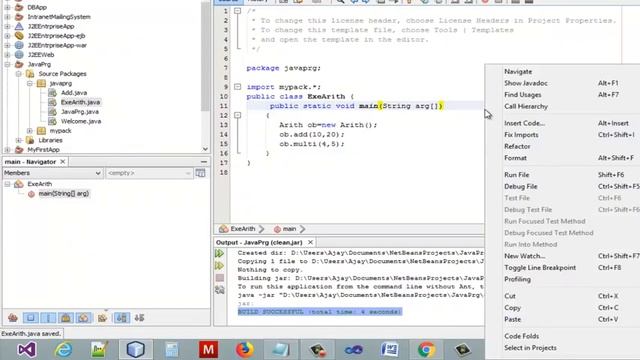Collapse the JavaPrg project node
Image resolution: width=640 pixels, height=360 pixels.
(x=7, y=64)
